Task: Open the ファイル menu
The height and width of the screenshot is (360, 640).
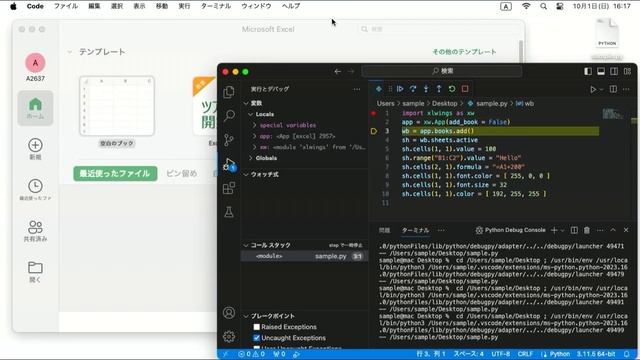Action: point(66,6)
